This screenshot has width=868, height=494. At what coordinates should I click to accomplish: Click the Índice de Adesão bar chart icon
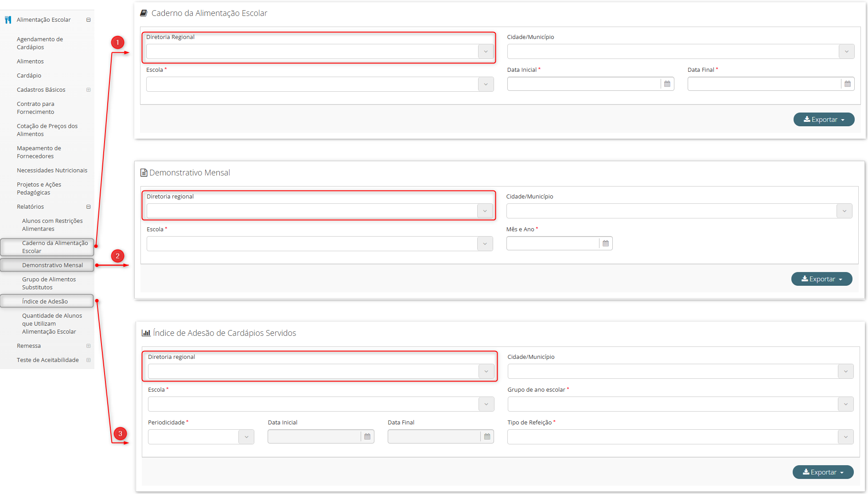click(146, 333)
